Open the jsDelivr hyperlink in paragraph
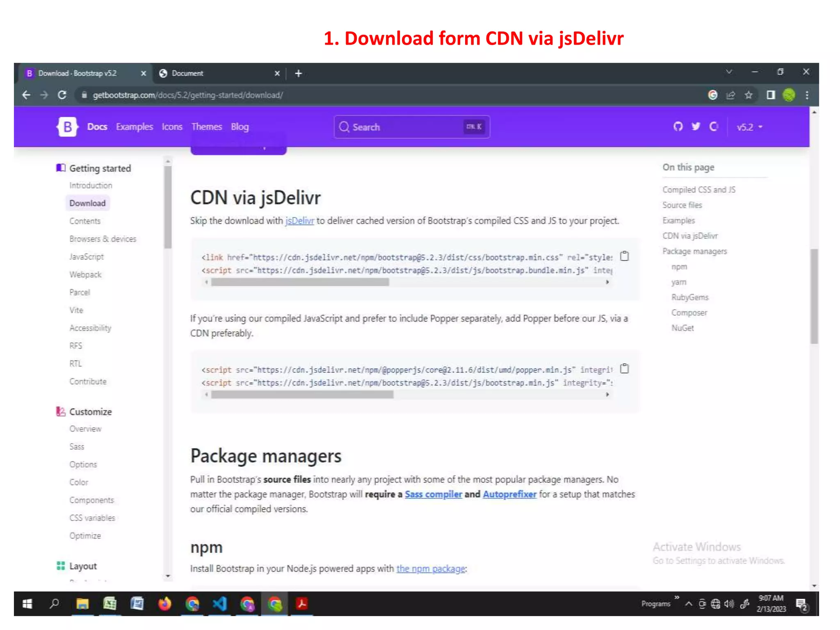The image size is (840, 630). pyautogui.click(x=299, y=221)
